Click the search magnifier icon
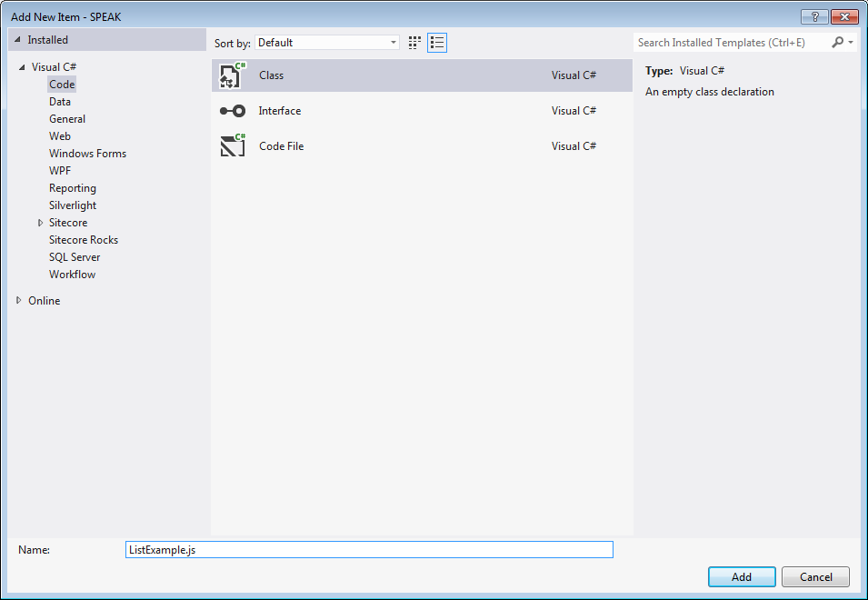868x600 pixels. [x=838, y=43]
